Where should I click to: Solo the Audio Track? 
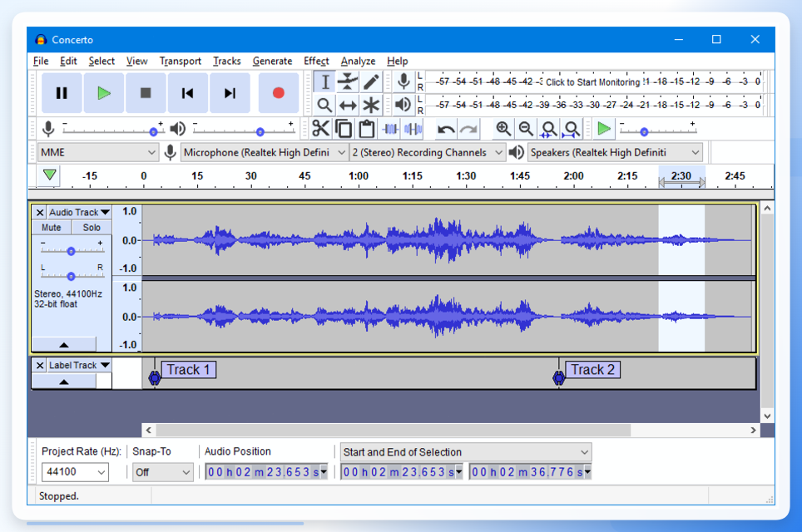(92, 228)
